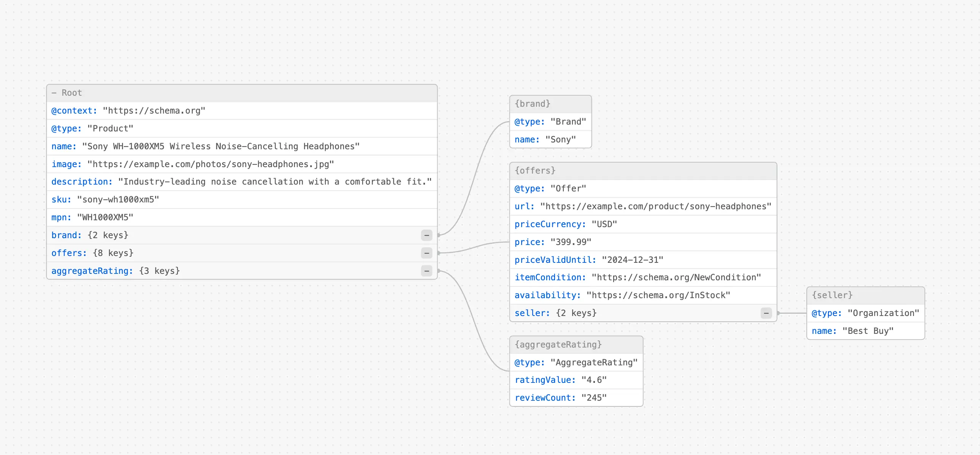The width and height of the screenshot is (980, 455).
Task: Click the @type "Product" row
Action: pos(241,129)
